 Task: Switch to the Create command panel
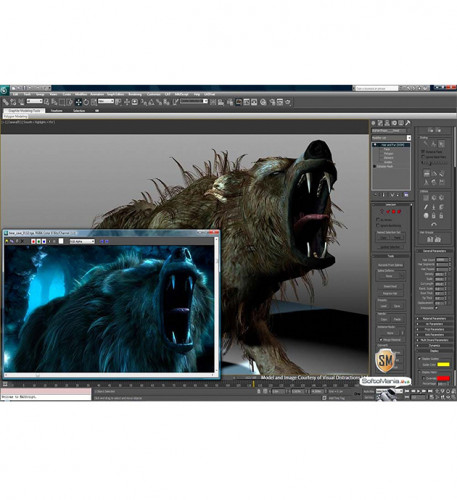click(x=374, y=123)
